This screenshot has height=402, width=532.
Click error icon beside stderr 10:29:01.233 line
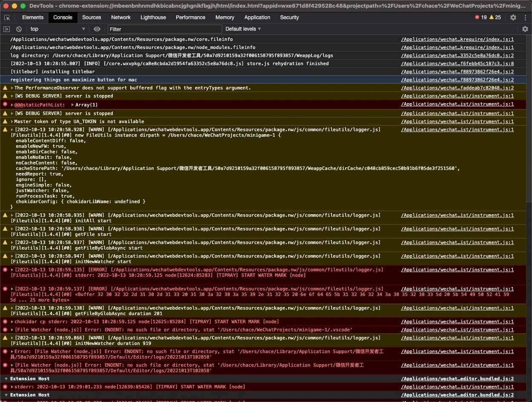5,387
